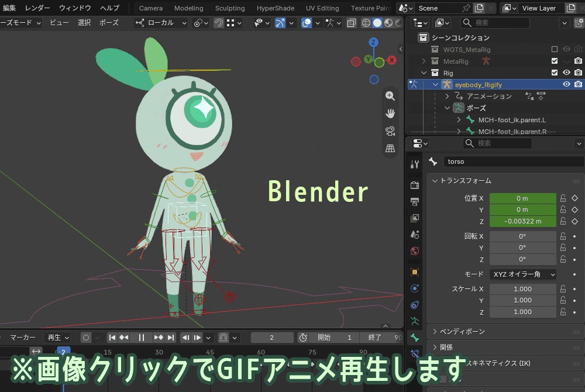Lock rotation Z with the padlock icon
585x392 pixels.
(563, 259)
